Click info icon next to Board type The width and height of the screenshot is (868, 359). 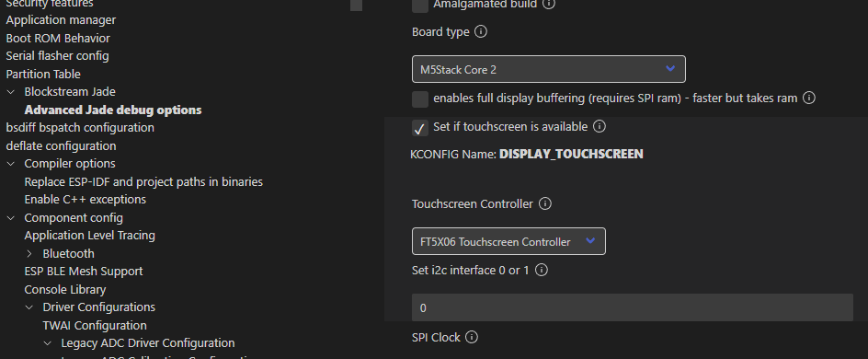481,31
